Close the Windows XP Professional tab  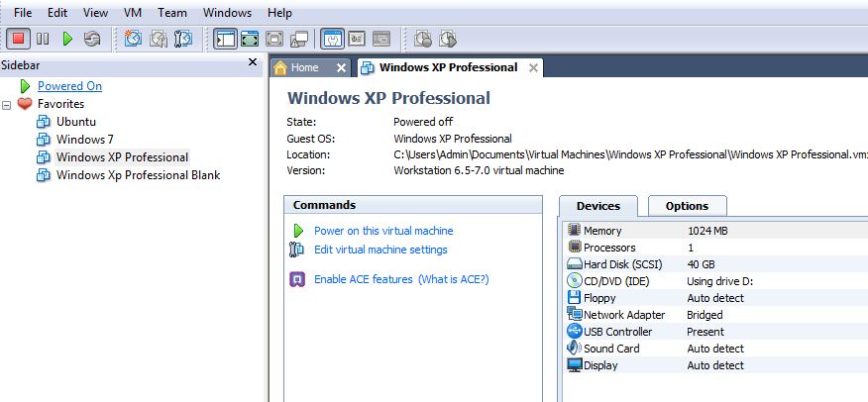click(x=533, y=68)
